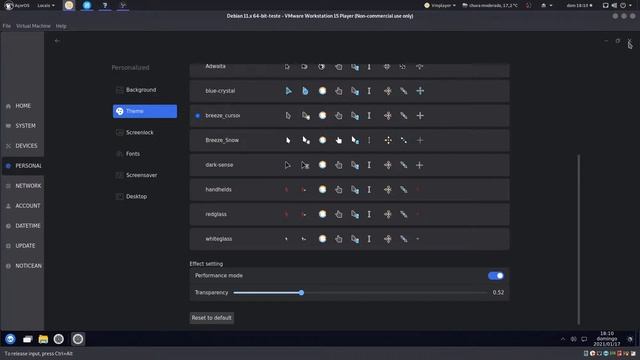
Task: Pick the handhelds cursor theme
Action: [349, 189]
